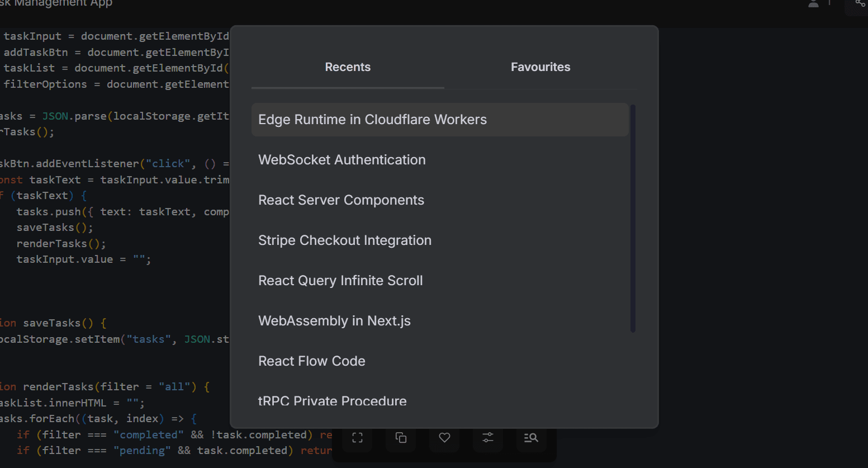The width and height of the screenshot is (868, 468).
Task: Click the fullscreen expand icon
Action: coord(358,438)
